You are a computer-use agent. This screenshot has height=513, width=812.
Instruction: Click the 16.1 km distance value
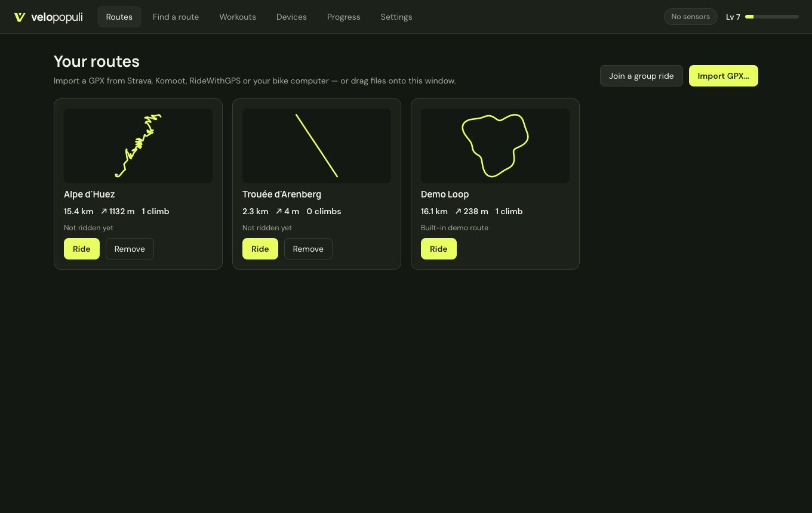pyautogui.click(x=434, y=211)
